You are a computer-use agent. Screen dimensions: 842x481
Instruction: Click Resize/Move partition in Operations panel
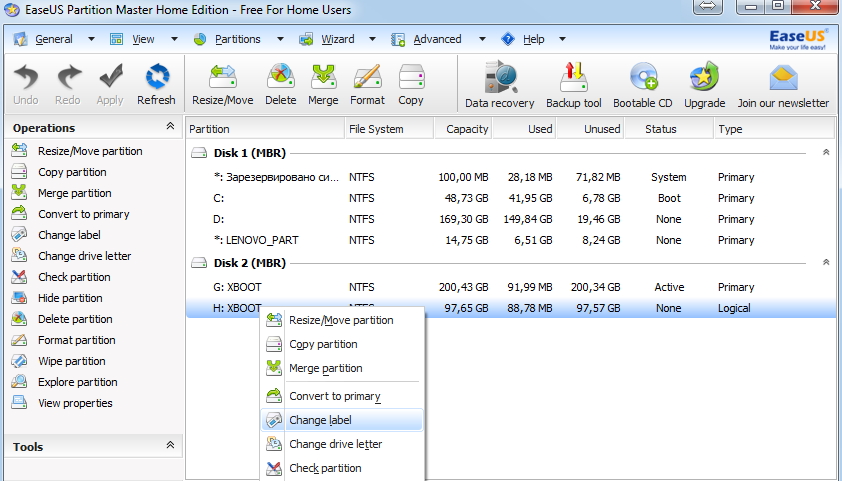90,151
